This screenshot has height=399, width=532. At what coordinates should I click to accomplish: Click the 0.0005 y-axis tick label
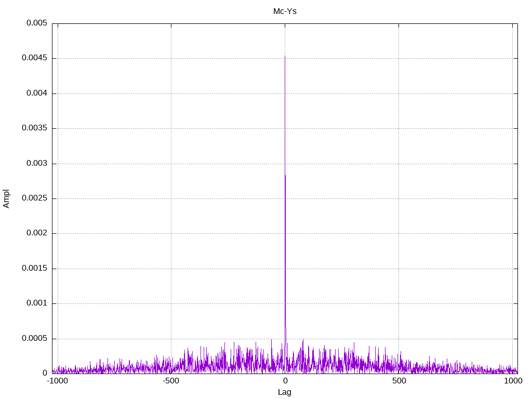(x=34, y=339)
